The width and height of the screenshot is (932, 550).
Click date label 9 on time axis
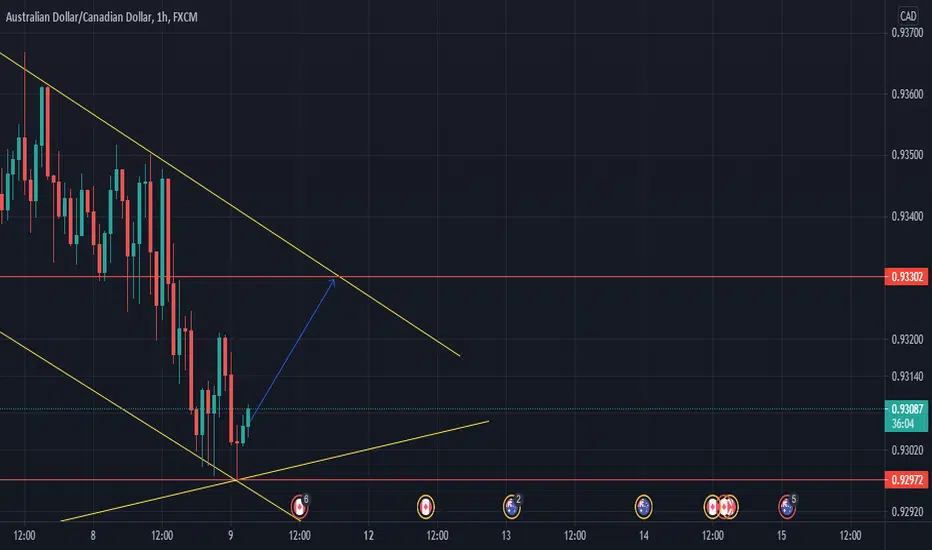tap(231, 536)
